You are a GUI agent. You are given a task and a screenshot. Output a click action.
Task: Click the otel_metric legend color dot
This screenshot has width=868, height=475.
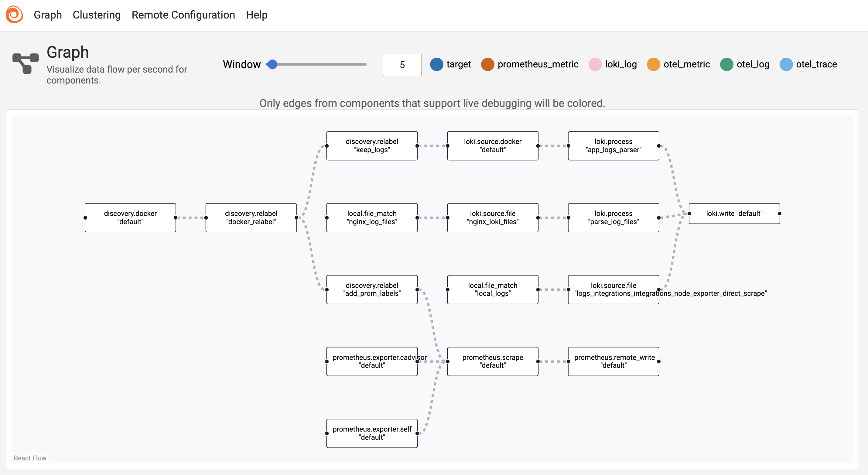click(653, 64)
